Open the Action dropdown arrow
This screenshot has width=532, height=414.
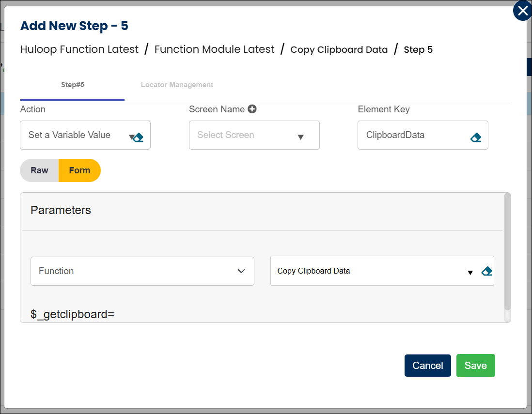[131, 137]
